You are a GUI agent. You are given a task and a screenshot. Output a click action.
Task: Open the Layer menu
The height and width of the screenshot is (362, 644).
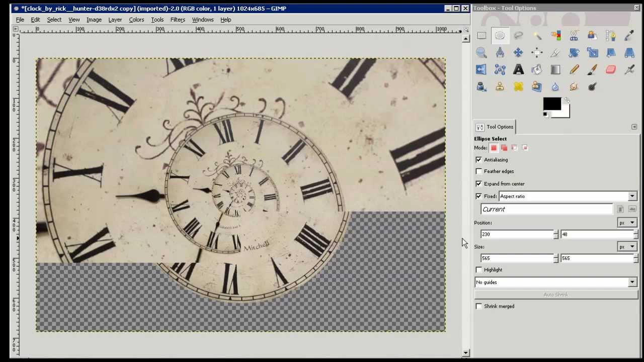[115, 20]
